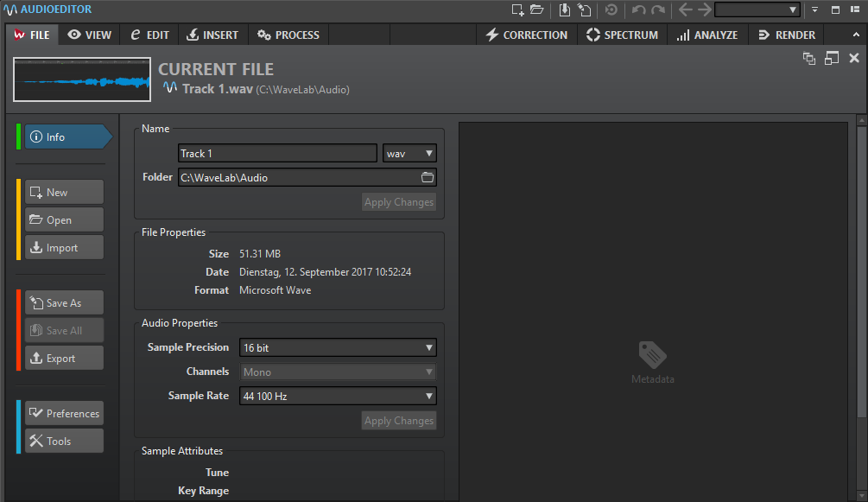The image size is (868, 502).
Task: Open the RENDER tab
Action: pyautogui.click(x=786, y=35)
